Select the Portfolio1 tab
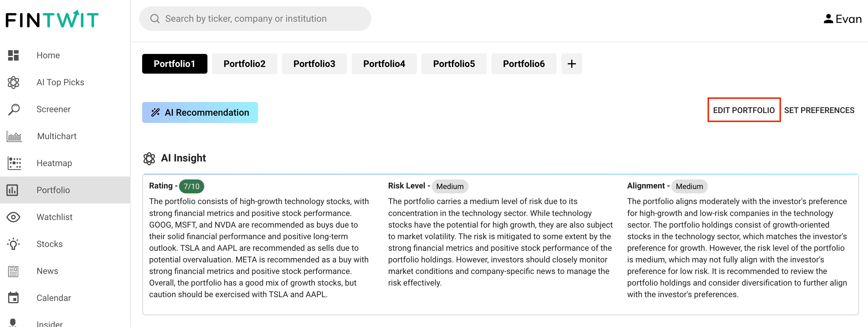The width and height of the screenshot is (868, 327). click(175, 64)
